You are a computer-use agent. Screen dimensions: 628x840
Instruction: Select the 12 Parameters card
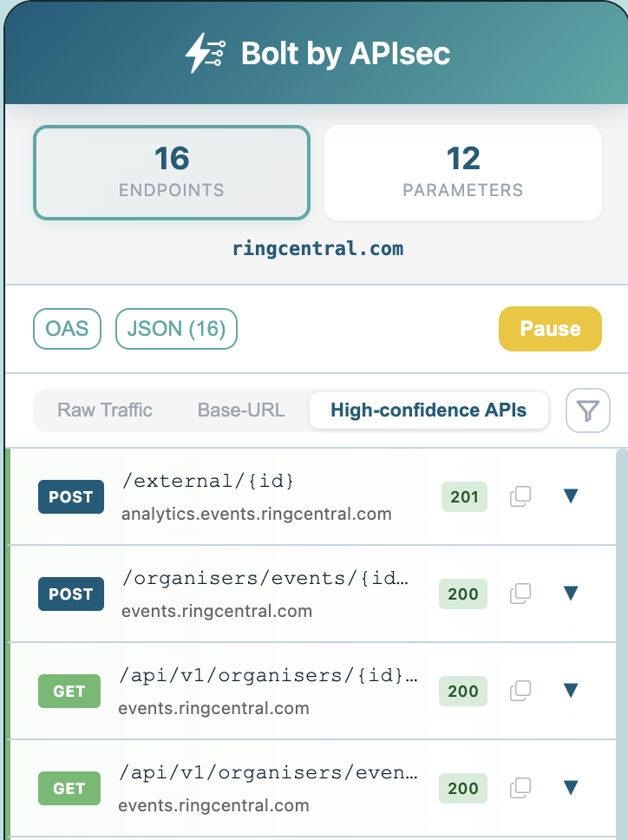[x=463, y=173]
